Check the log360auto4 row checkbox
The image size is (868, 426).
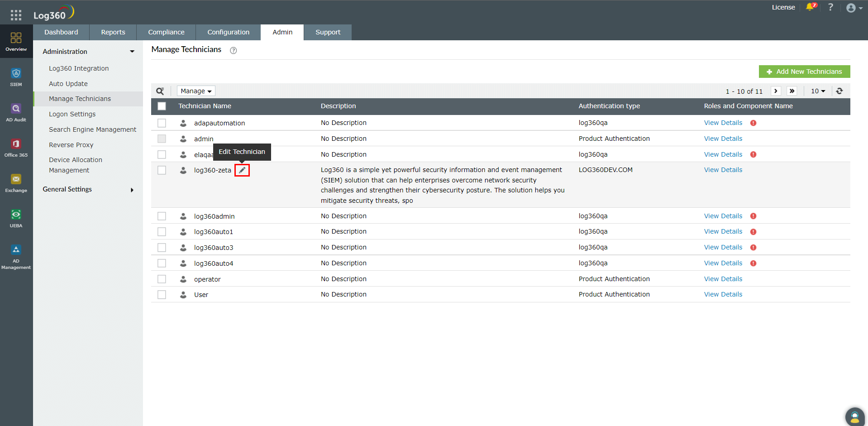click(162, 263)
